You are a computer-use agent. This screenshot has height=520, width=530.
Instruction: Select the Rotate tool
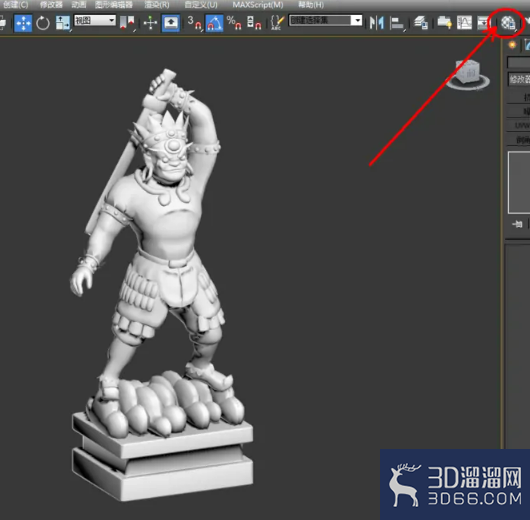pyautogui.click(x=43, y=23)
